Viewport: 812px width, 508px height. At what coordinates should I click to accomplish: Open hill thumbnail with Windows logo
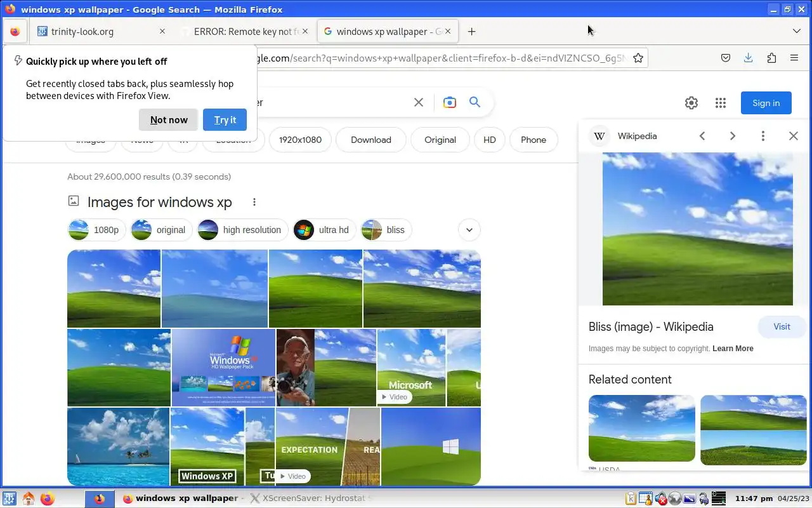coord(431,446)
